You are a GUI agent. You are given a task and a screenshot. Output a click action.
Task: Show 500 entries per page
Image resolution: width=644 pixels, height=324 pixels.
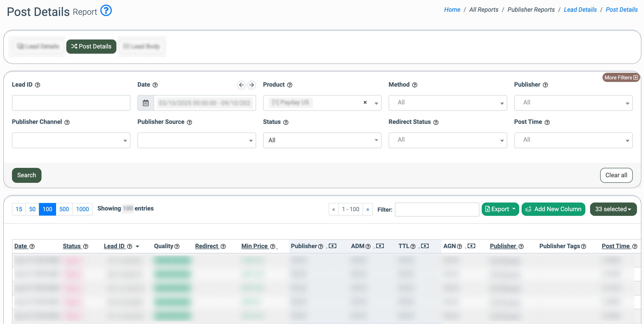(64, 209)
